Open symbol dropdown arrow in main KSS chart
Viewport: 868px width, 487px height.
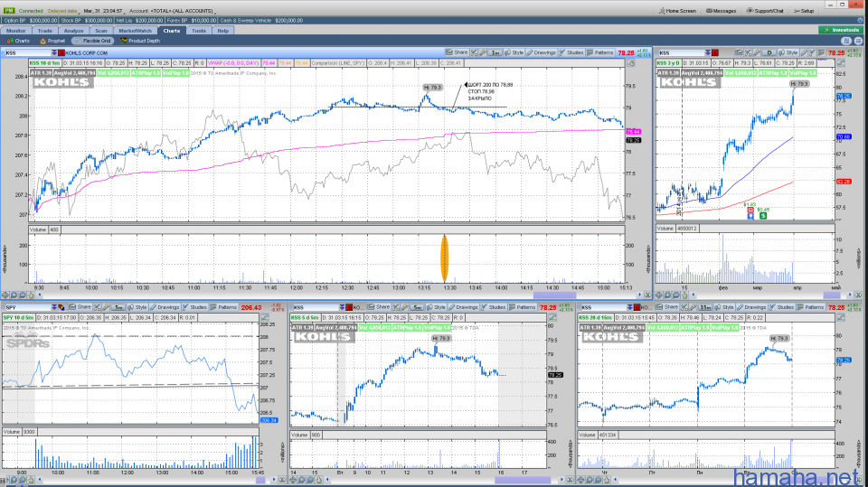[53, 52]
